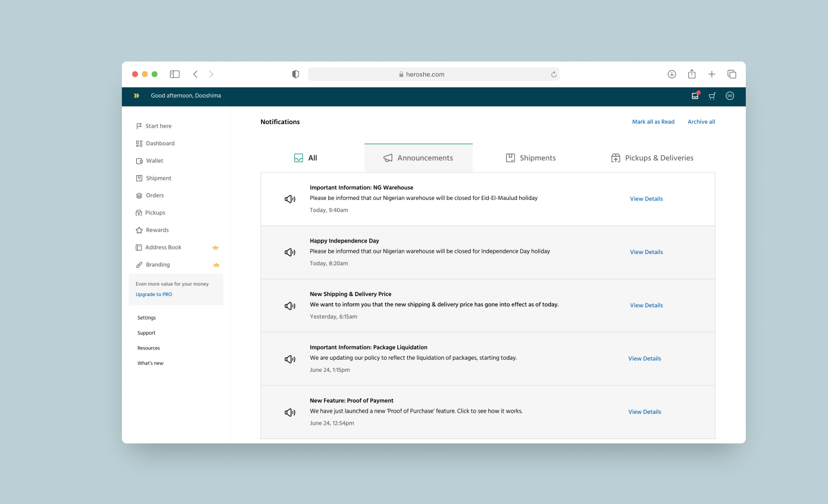Open Wallet in the sidebar
Image resolution: width=828 pixels, height=504 pixels.
tap(154, 161)
